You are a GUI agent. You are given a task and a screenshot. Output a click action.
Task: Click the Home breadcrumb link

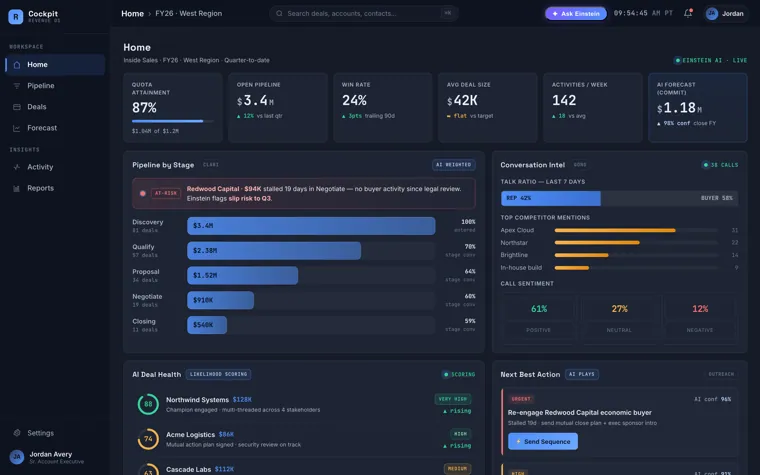point(132,14)
